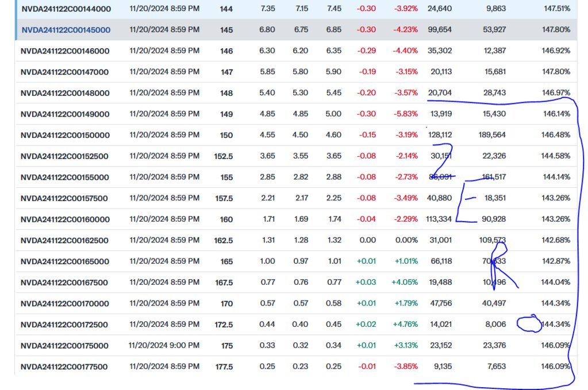Select the last price 2.21
This screenshot has height=390, width=588.
pos(268,198)
